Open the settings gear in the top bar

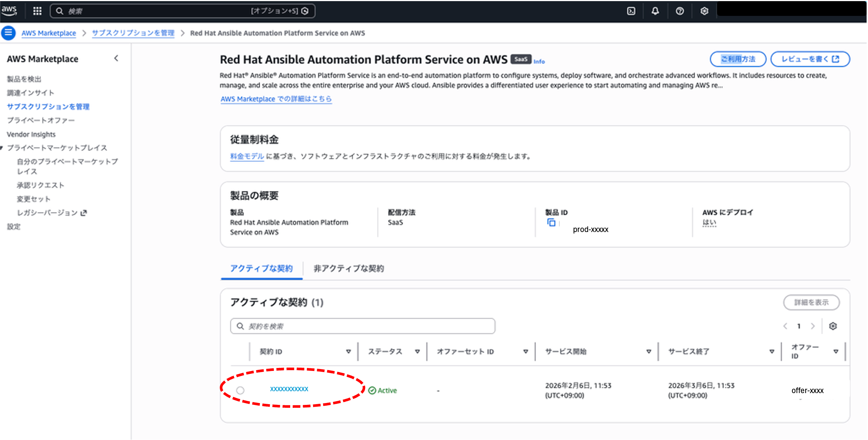click(x=704, y=11)
